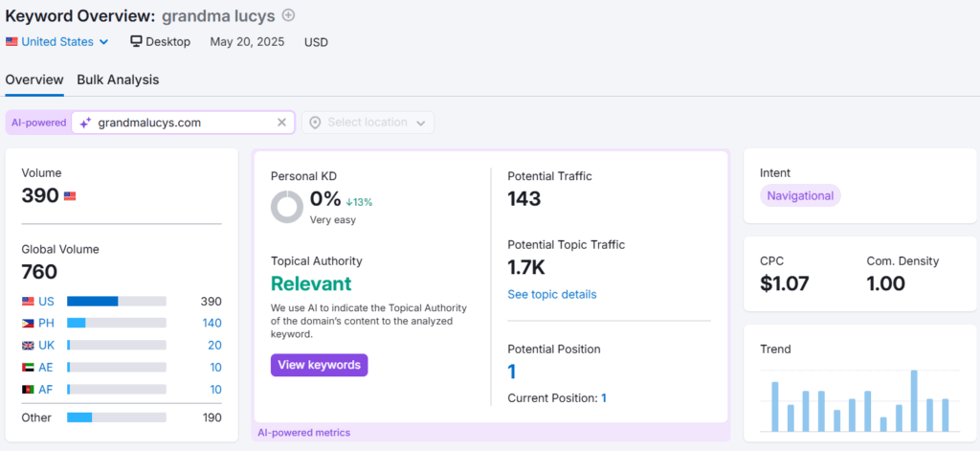Click UK volume value 20
Screen dimensions: 980x451
215,346
